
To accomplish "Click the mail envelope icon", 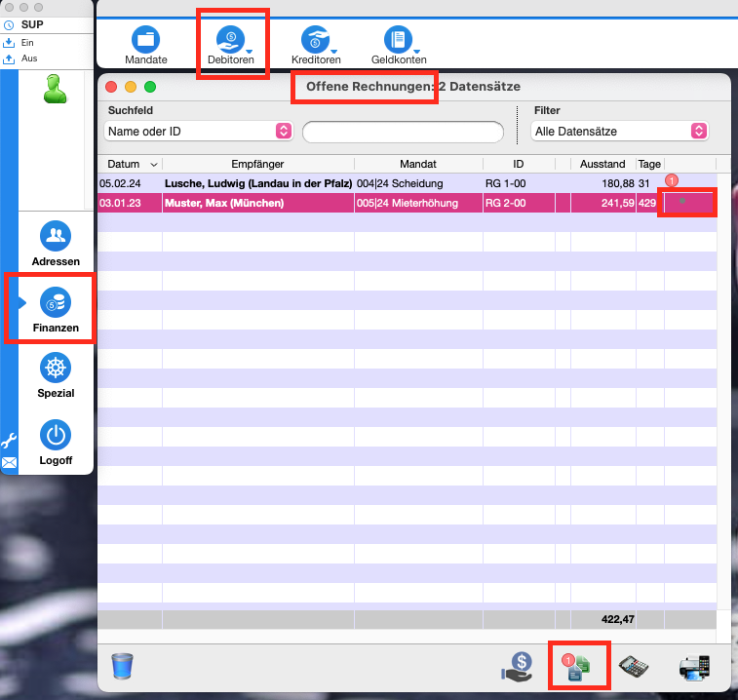I will 9,463.
